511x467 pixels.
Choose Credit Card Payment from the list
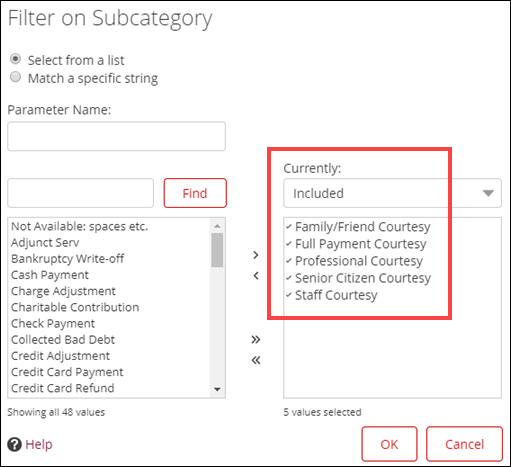click(x=67, y=372)
